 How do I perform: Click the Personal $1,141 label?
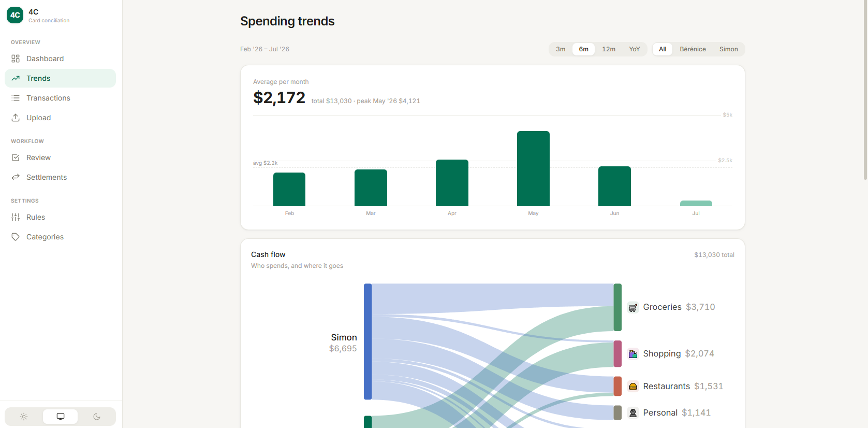(677, 413)
